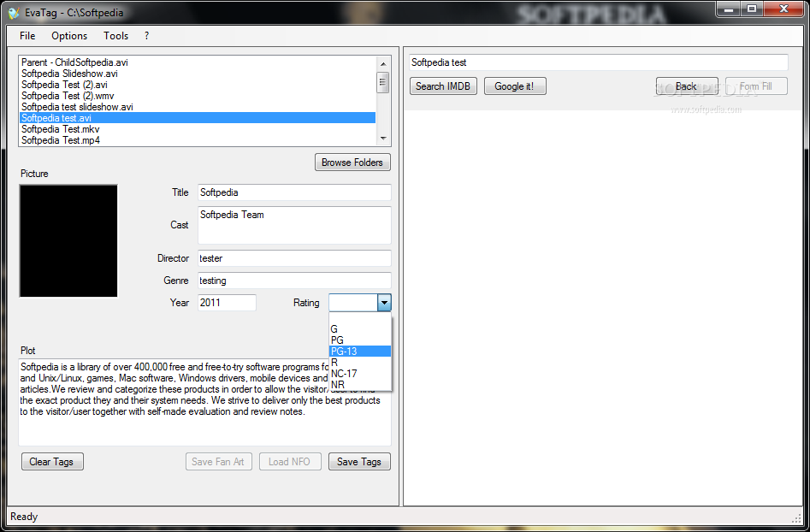The width and height of the screenshot is (810, 532).
Task: Select Softpedia Test.mp4 file
Action: (198, 140)
